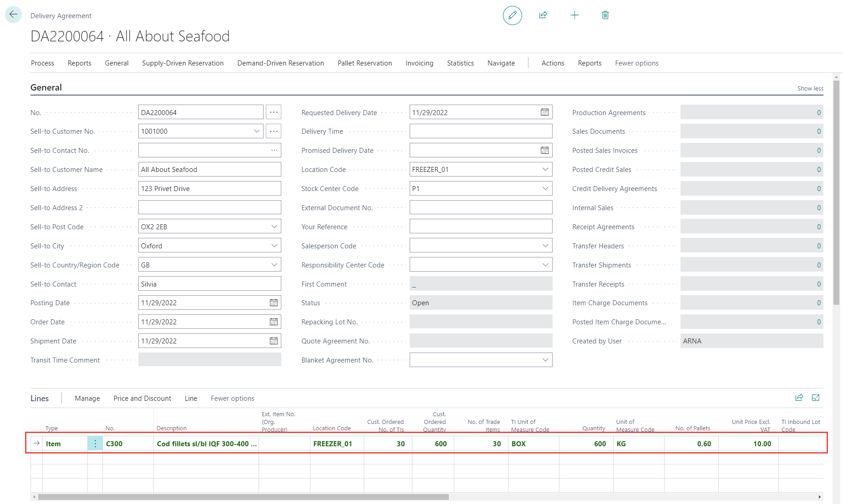
Task: Expand Blanket Agreement No. dropdown
Action: (545, 360)
